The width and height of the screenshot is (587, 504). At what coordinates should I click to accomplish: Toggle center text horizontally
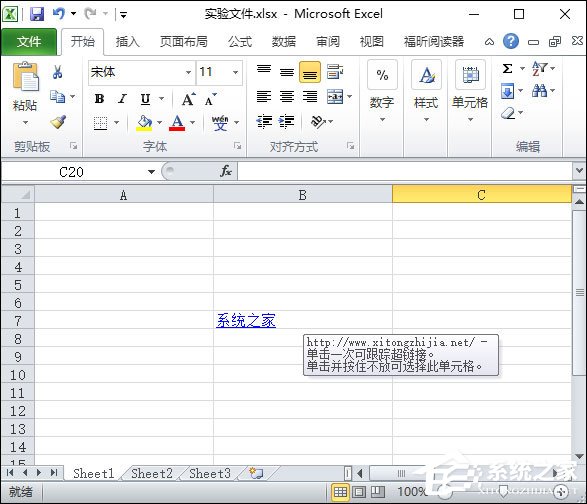287,97
